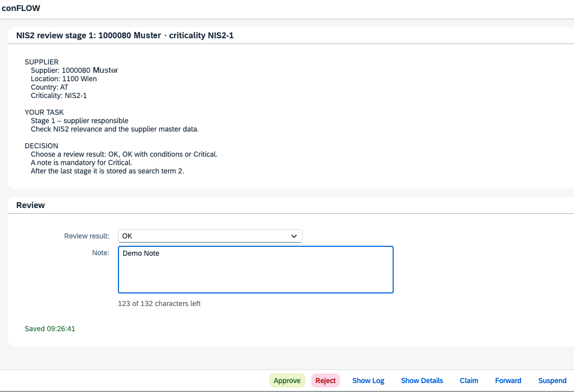Click 'Choose a review result' instruction line
The height and width of the screenshot is (392, 574).
click(124, 154)
